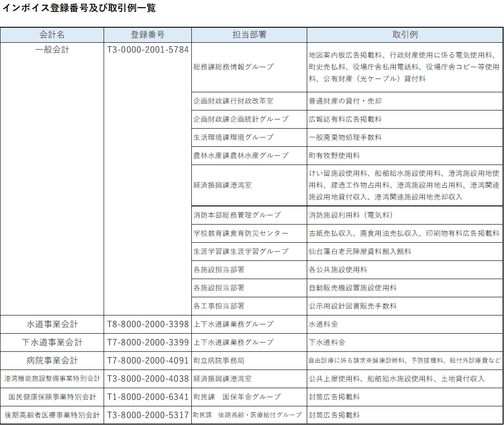Select 生涯学習課生涯学習グループ cell

click(249, 251)
